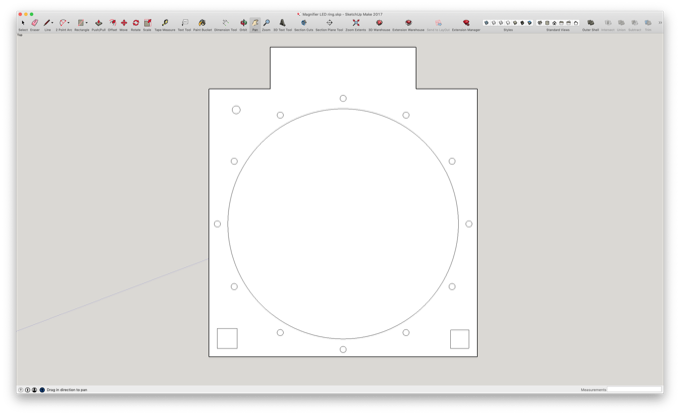Choose the Offset tool
This screenshot has width=680, height=415.
click(x=112, y=23)
